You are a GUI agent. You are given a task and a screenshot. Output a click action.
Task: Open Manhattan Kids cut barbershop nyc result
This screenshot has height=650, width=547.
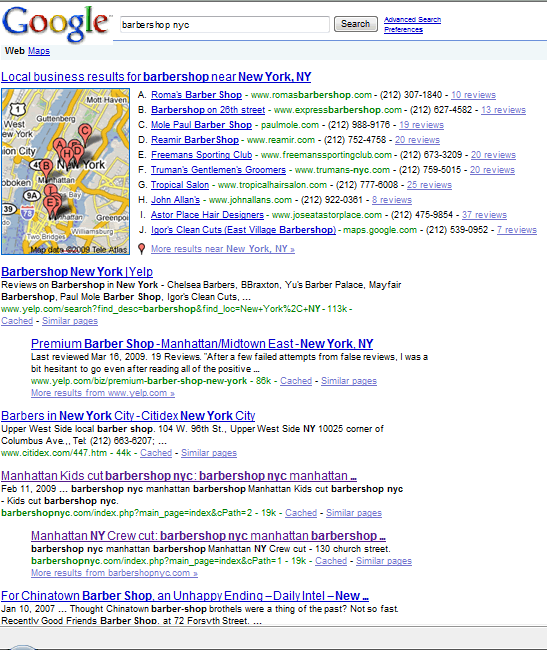pos(179,475)
